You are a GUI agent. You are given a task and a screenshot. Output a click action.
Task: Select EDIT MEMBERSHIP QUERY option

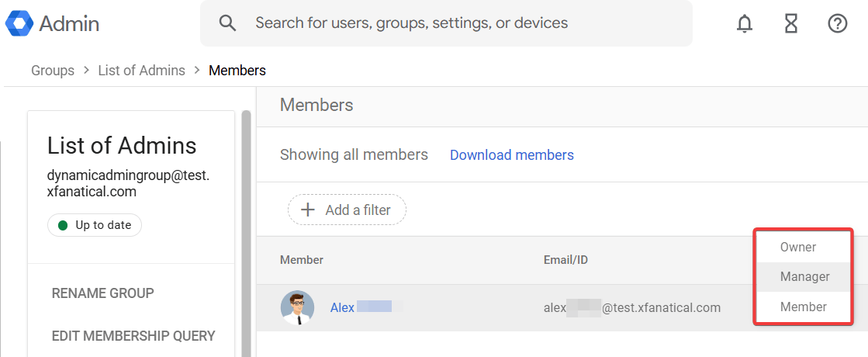[133, 336]
